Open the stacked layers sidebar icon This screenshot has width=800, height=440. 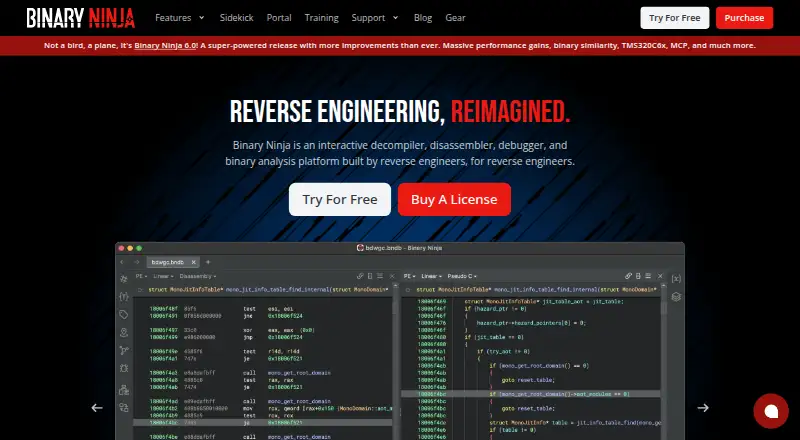676,297
